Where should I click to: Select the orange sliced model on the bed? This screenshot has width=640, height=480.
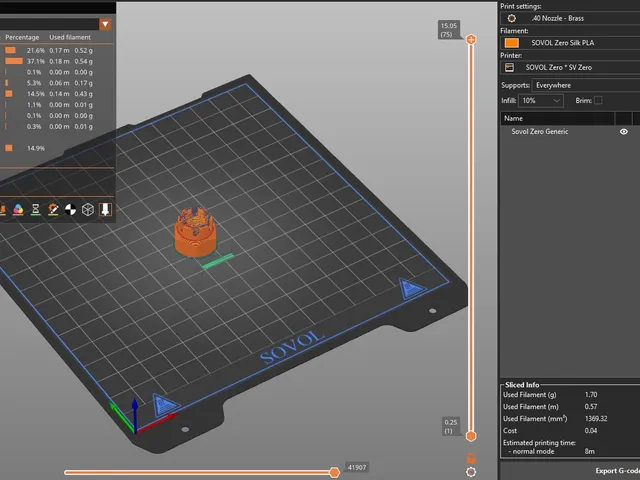click(x=196, y=235)
